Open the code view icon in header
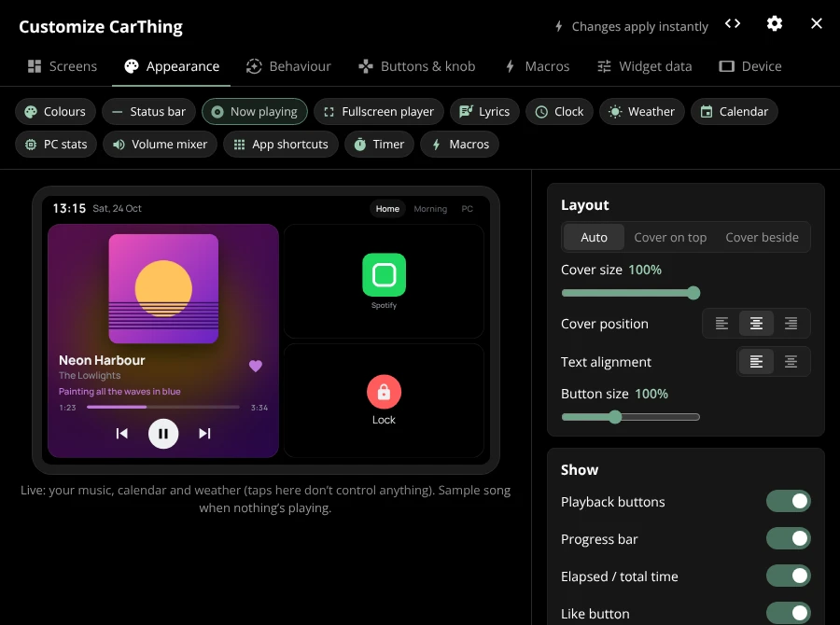840x625 pixels. (x=733, y=23)
